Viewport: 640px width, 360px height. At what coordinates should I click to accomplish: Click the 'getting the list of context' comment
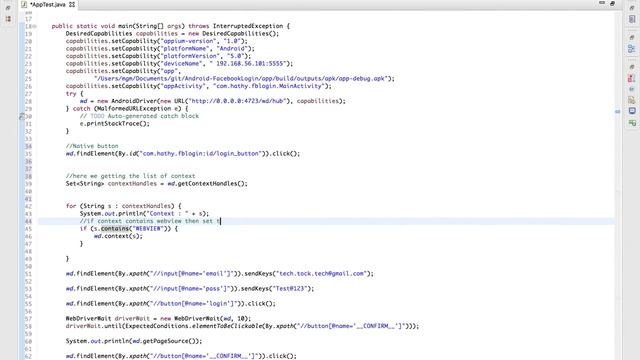pyautogui.click(x=130, y=176)
